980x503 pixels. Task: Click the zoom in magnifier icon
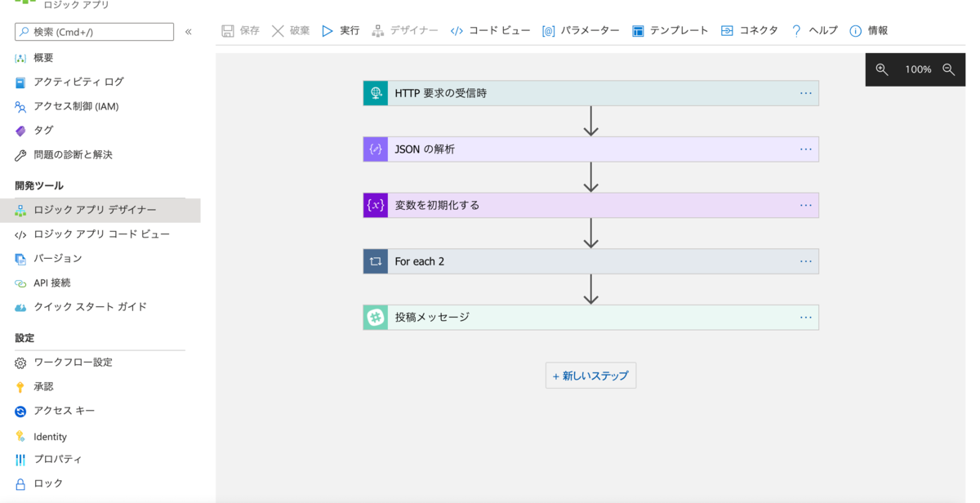882,69
